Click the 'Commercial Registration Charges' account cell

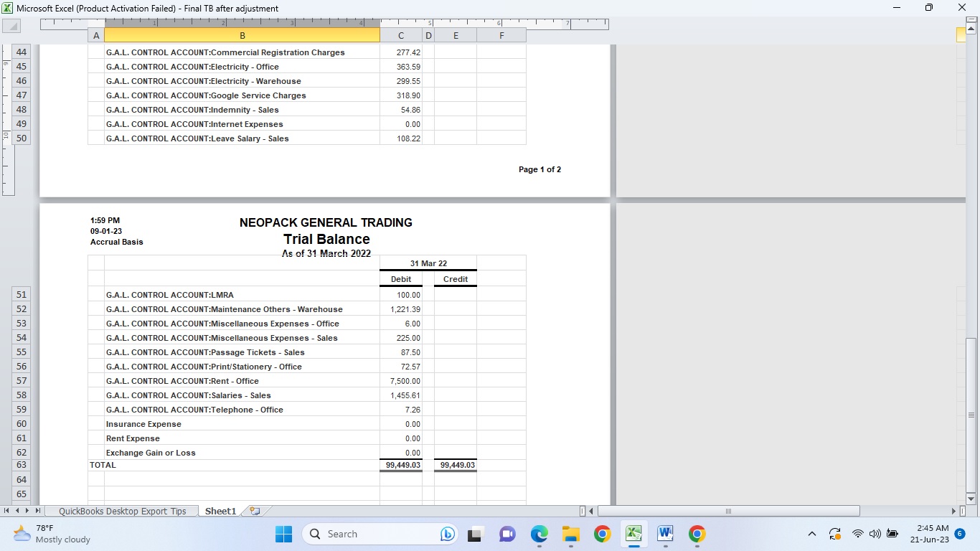[x=242, y=52]
